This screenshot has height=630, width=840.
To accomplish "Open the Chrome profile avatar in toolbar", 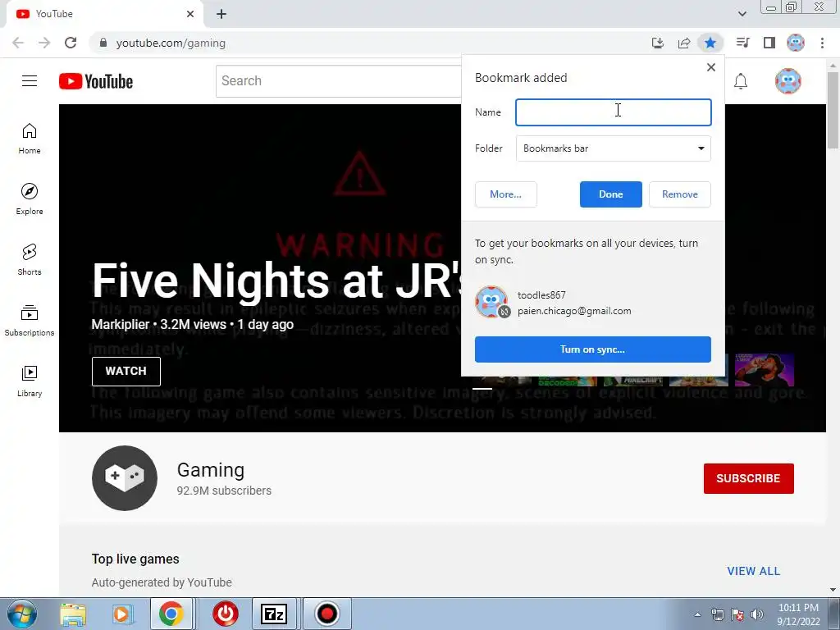I will click(796, 43).
